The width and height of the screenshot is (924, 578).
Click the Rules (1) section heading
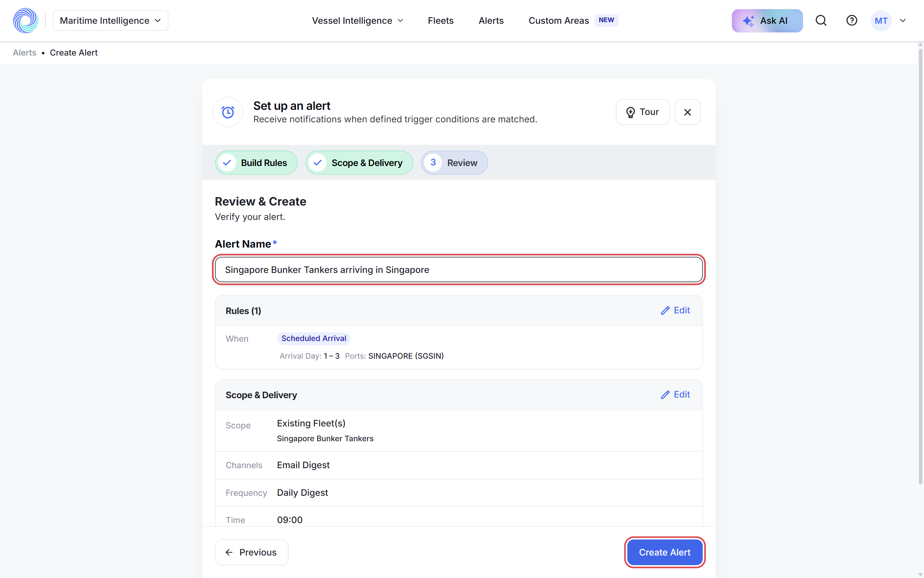click(243, 311)
